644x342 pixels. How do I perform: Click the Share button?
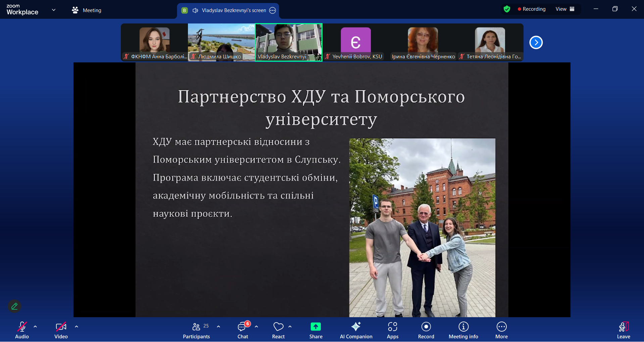(x=315, y=329)
